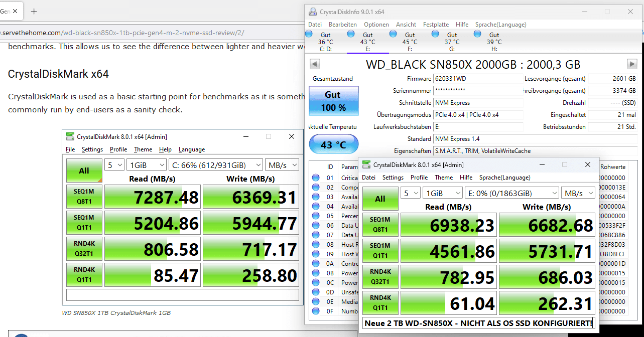Click the masked Seriennummer field
644x337 pixels.
click(478, 91)
